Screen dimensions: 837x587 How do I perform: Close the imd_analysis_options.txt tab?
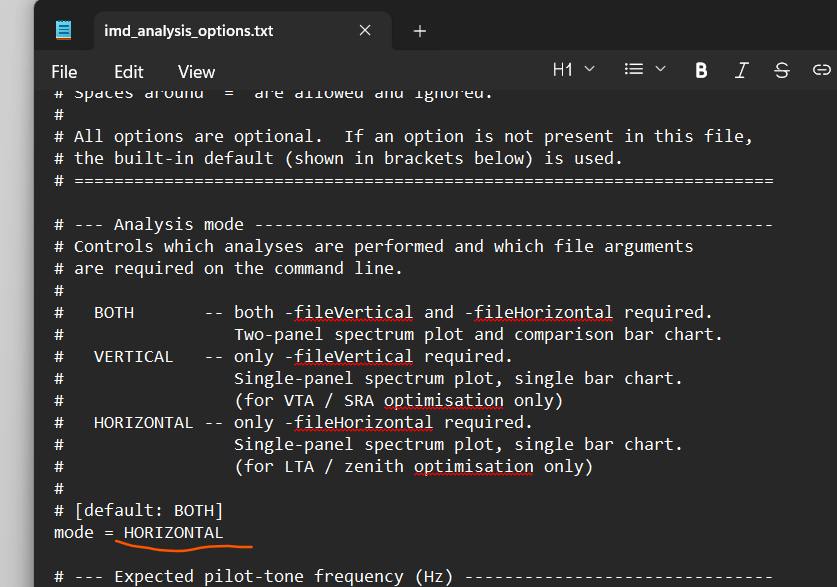click(365, 31)
